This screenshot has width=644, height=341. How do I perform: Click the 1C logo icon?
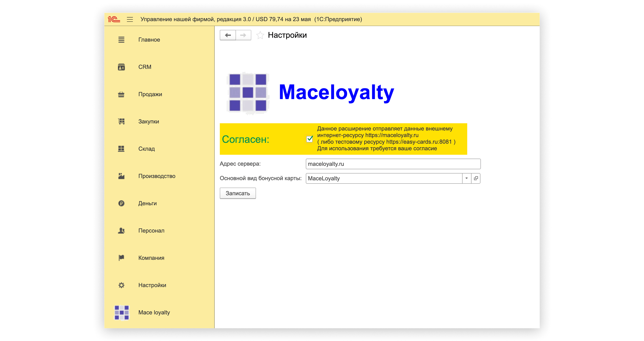(x=114, y=19)
